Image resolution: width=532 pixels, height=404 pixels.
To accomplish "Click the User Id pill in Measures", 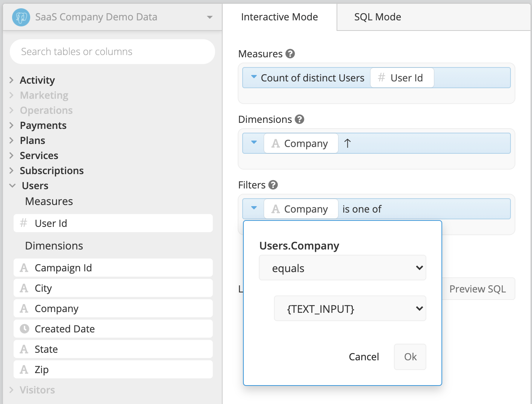I will pyautogui.click(x=402, y=78).
